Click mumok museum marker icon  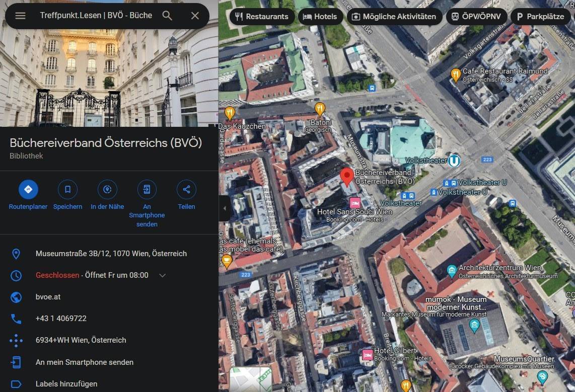(474, 325)
